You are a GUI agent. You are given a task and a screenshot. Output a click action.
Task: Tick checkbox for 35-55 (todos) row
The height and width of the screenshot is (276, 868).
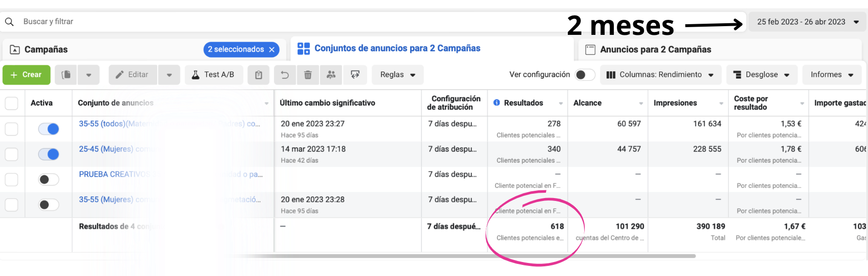[x=12, y=129]
